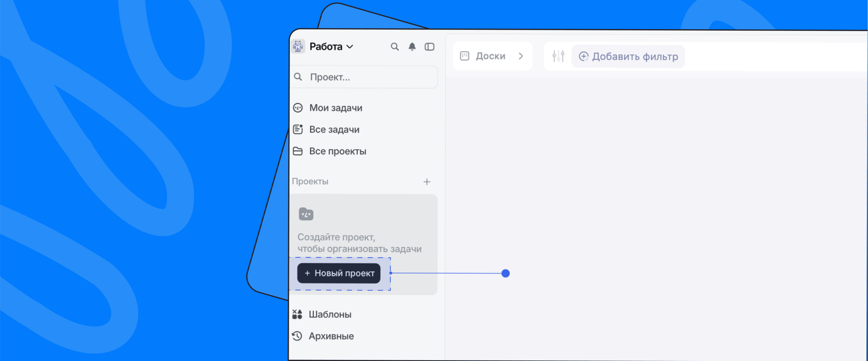Expand chevron next to Доски
The width and height of the screenshot is (868, 361).
[x=521, y=56]
